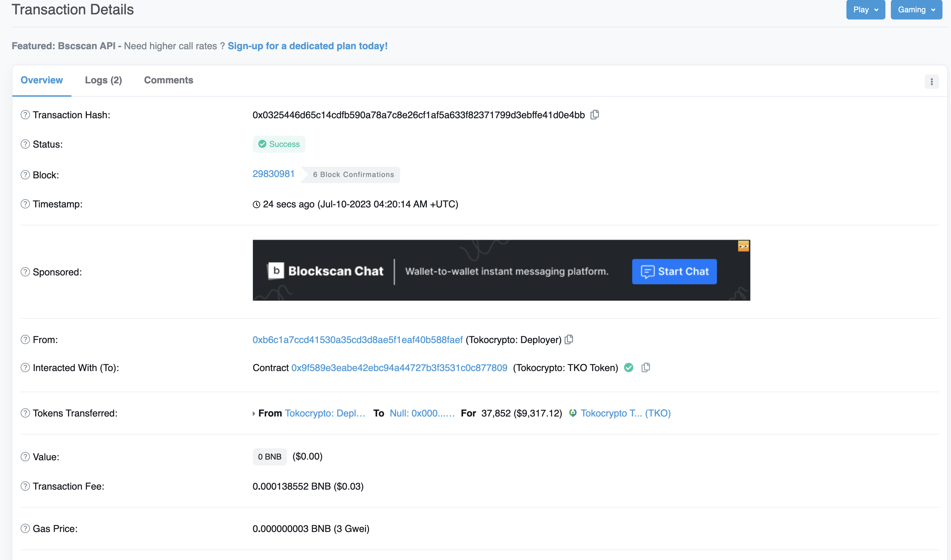This screenshot has height=560, width=951.
Task: Click help icon beside Status
Action: click(25, 144)
